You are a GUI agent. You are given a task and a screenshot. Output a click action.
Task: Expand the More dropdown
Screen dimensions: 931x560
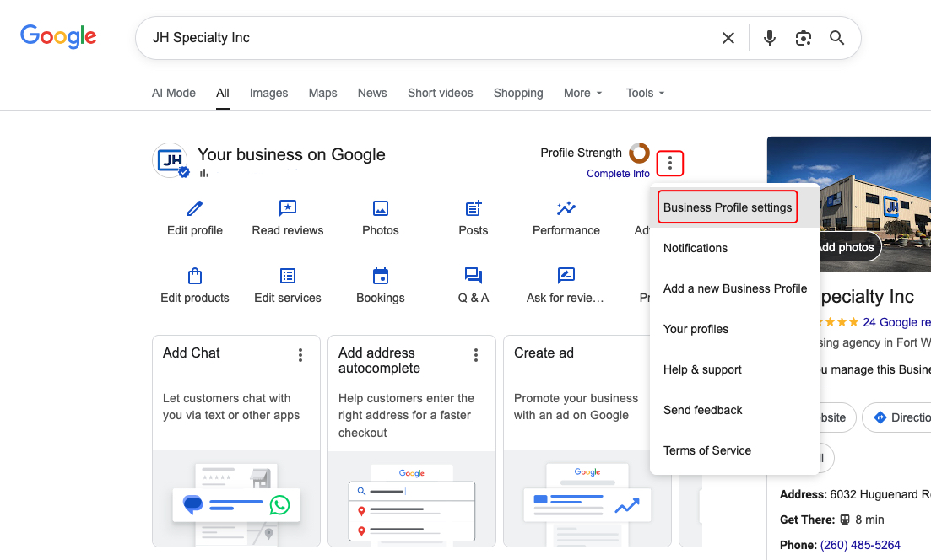tap(582, 93)
